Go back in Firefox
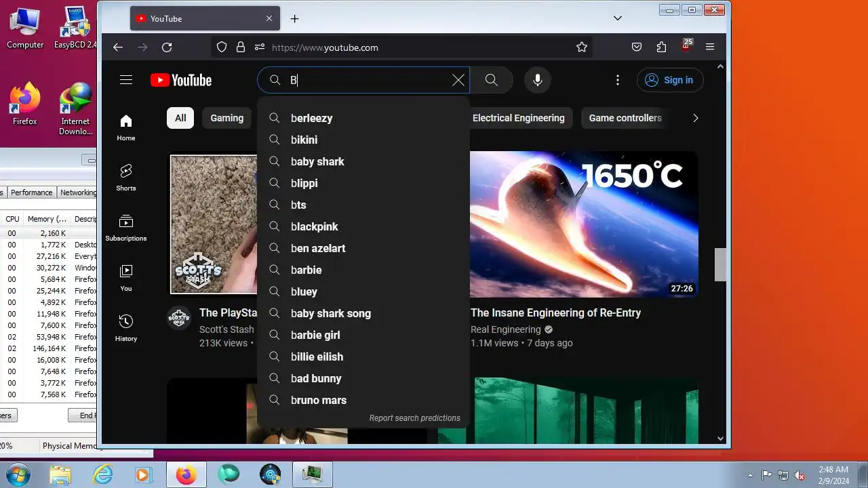Image resolution: width=868 pixels, height=488 pixels. pyautogui.click(x=118, y=47)
